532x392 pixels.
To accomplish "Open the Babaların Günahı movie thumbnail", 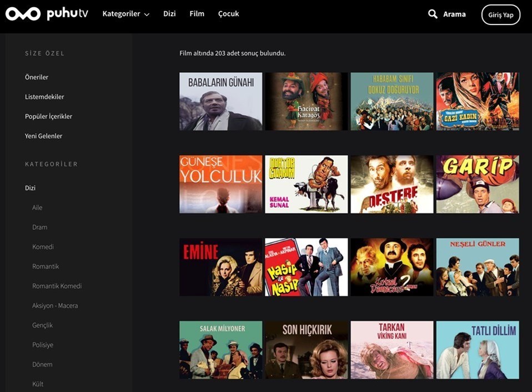I will (220, 102).
